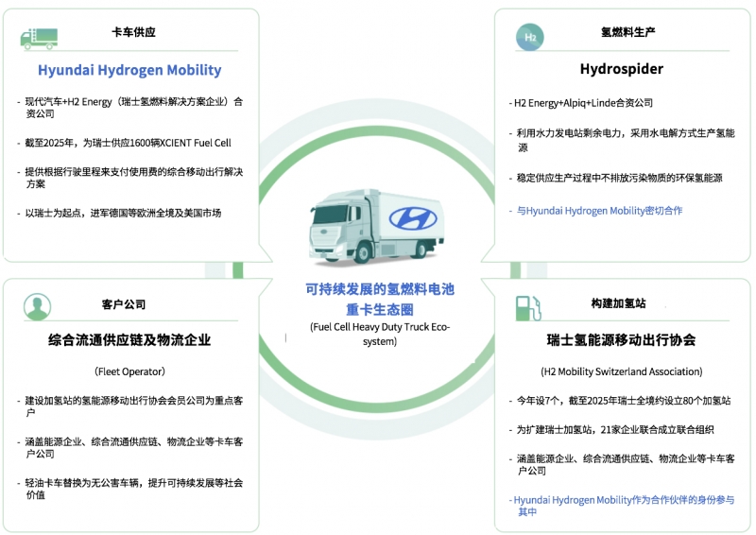Click the hydrogen fuel pump icon

[x=528, y=308]
